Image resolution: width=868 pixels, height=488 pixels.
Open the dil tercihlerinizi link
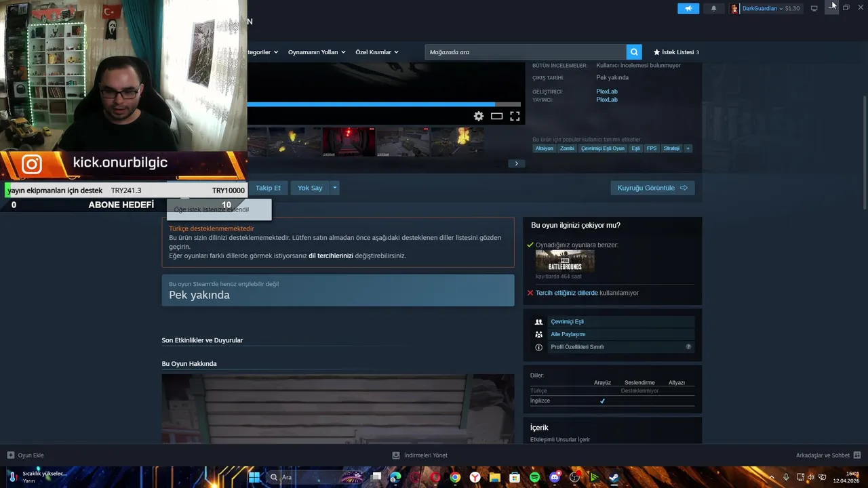click(x=331, y=256)
